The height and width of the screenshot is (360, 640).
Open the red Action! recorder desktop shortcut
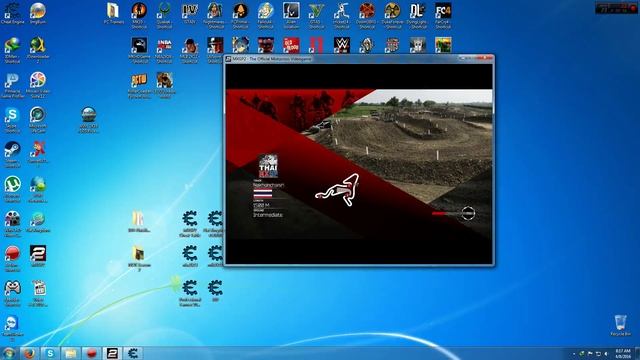(12, 259)
